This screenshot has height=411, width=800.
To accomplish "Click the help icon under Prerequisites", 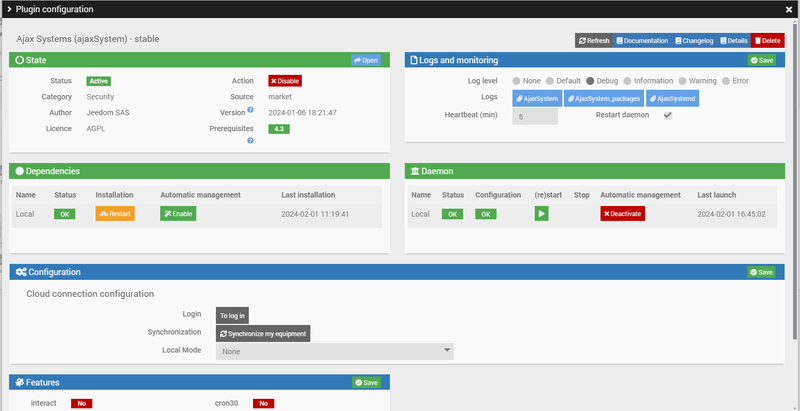I will pyautogui.click(x=251, y=140).
